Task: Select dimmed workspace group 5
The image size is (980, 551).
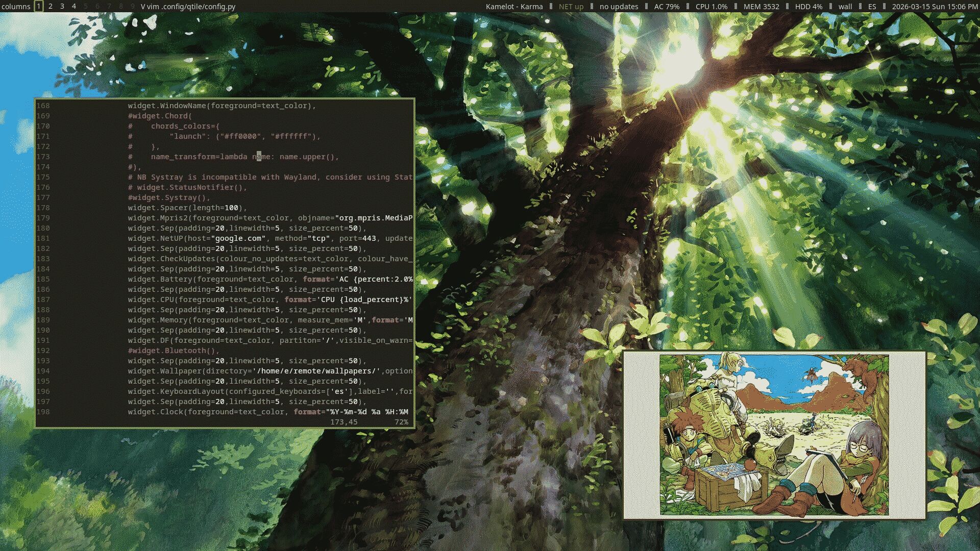Action: click(86, 7)
